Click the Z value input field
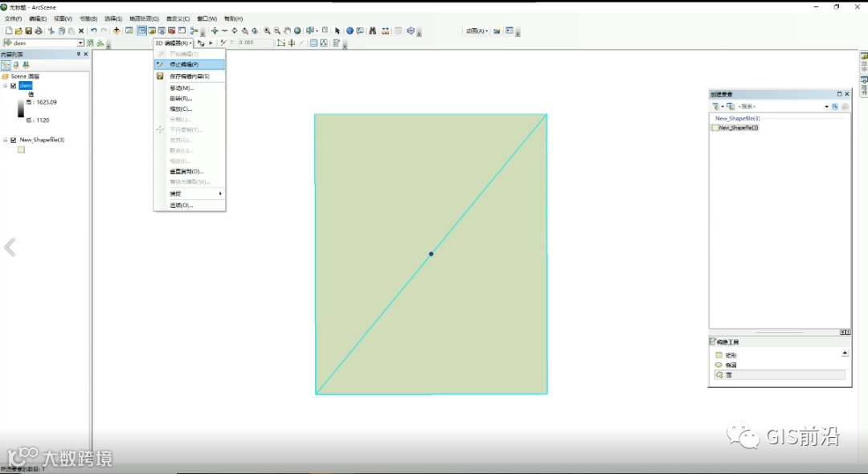868x474 pixels. coord(256,43)
